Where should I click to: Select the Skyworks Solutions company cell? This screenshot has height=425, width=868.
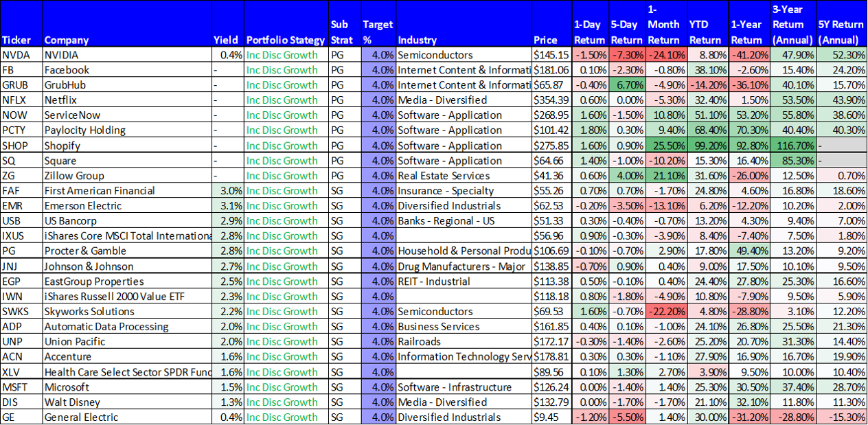coord(127,312)
